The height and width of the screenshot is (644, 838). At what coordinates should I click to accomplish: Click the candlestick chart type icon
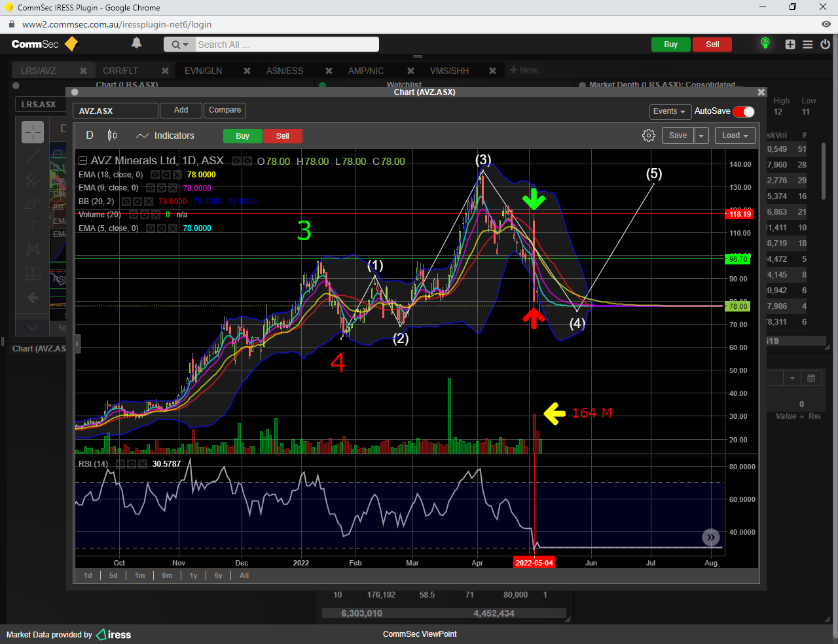point(113,135)
